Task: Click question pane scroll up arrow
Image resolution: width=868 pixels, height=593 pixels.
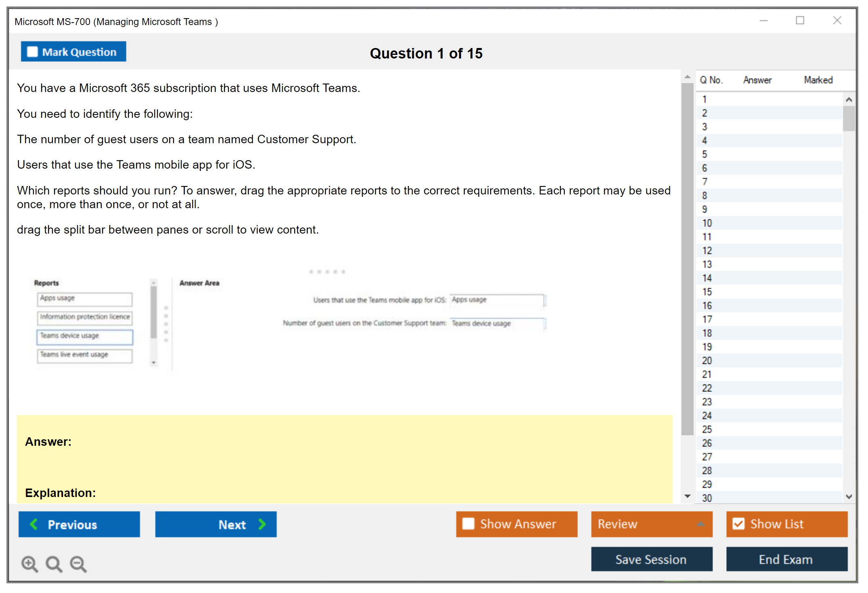Action: (x=688, y=77)
